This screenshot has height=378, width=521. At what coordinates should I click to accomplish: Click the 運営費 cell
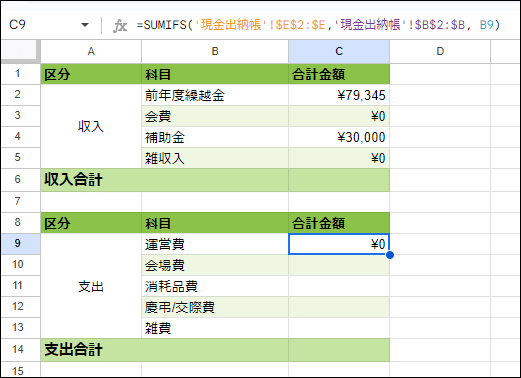[x=215, y=244]
